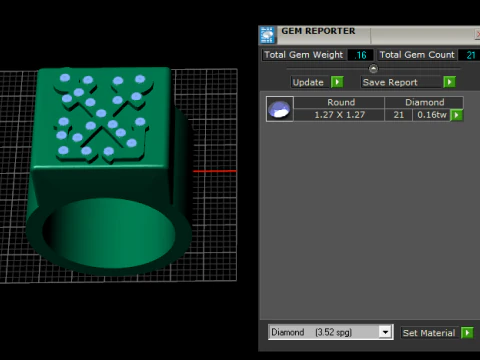Click the Total Gem Count value 21
Image resolution: width=480 pixels, height=360 pixels.
pyautogui.click(x=470, y=55)
